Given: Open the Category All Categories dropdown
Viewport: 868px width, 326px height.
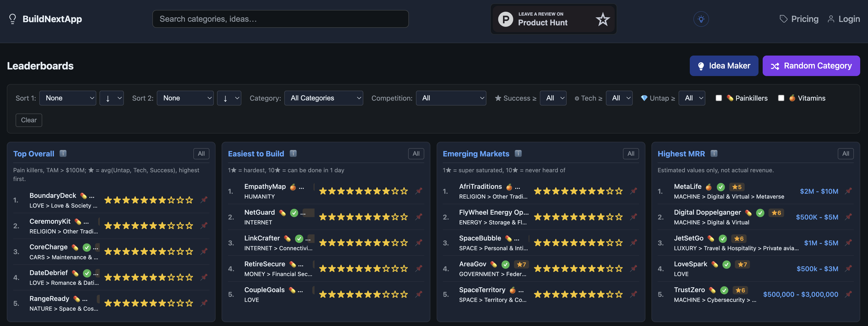Looking at the screenshot, I should 324,98.
